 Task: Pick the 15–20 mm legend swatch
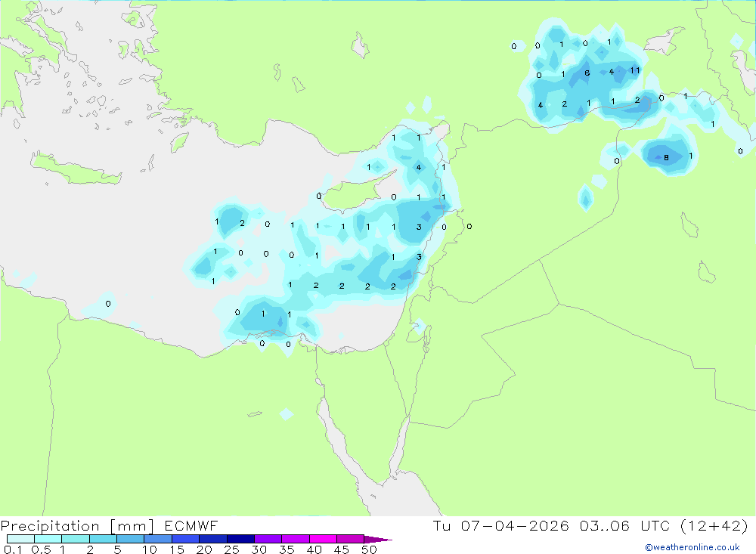(x=185, y=539)
